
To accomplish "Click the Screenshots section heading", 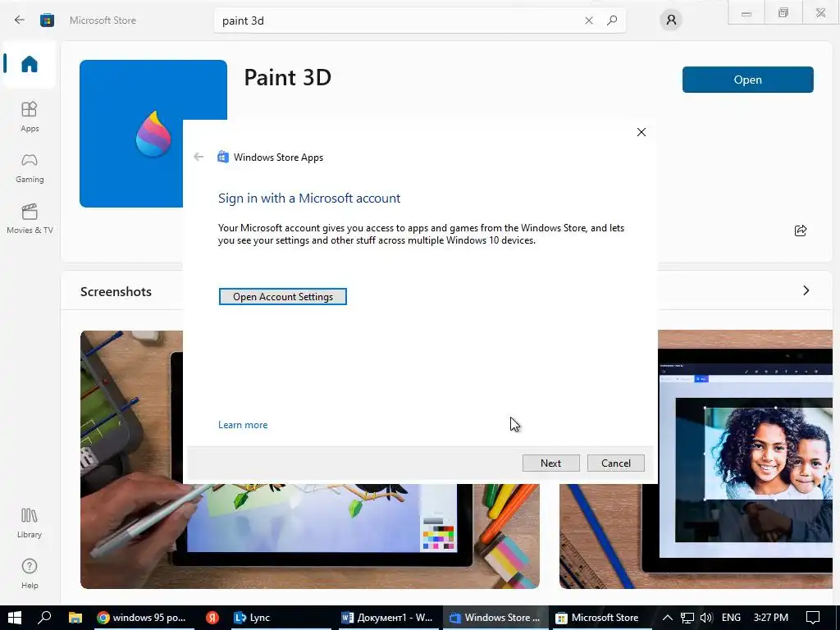I will click(116, 292).
